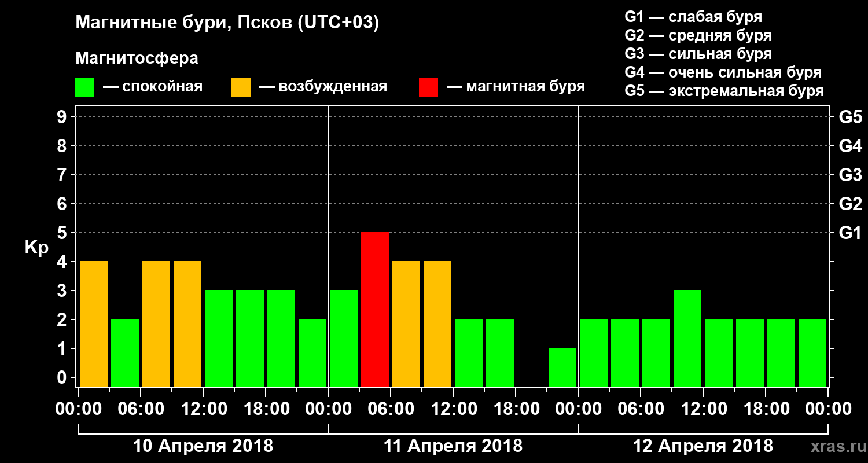Click the '06:00' time label under 12 April
The width and height of the screenshot is (868, 463).
point(641,409)
